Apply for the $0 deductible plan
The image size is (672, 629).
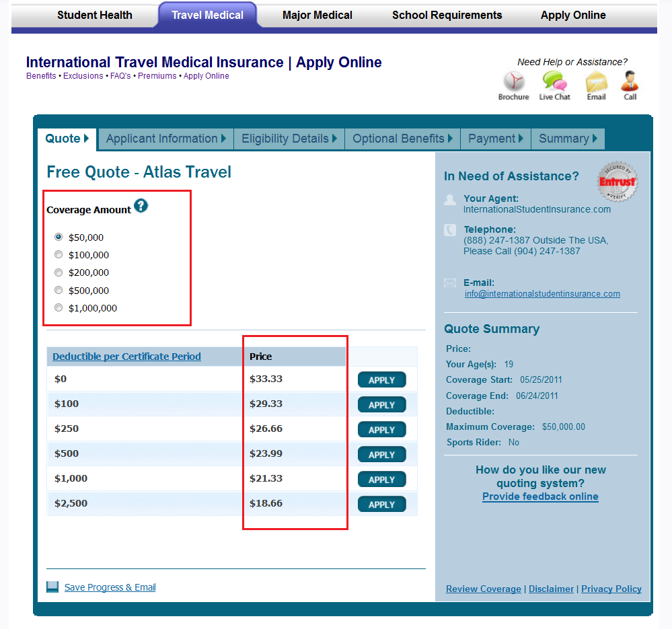pos(381,379)
